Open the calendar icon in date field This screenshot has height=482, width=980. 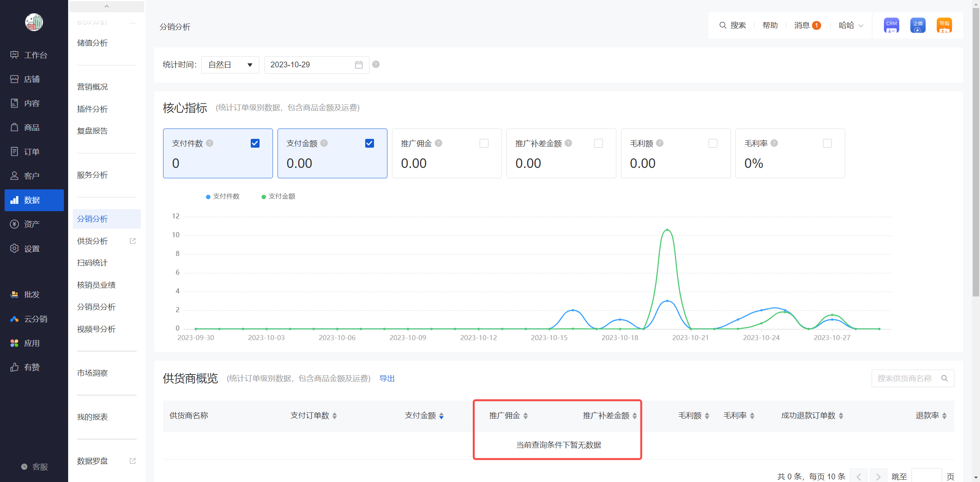click(359, 65)
